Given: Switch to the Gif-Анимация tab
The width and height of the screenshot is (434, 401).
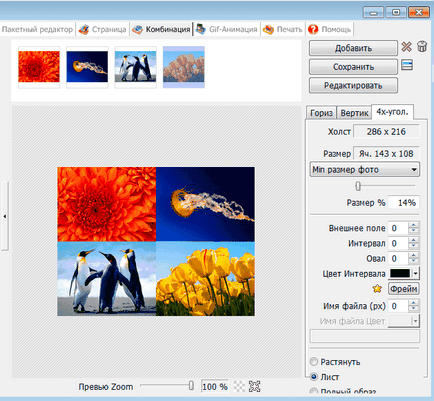Looking at the screenshot, I should point(227,29).
